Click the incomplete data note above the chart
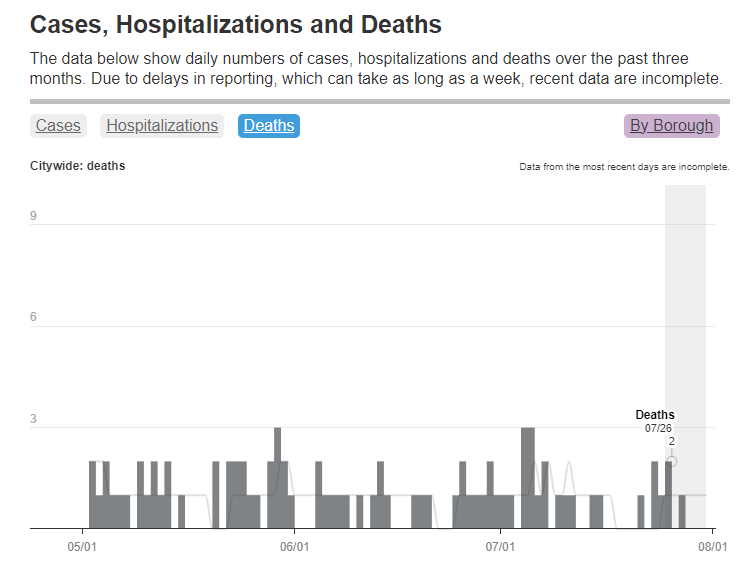 (x=624, y=167)
